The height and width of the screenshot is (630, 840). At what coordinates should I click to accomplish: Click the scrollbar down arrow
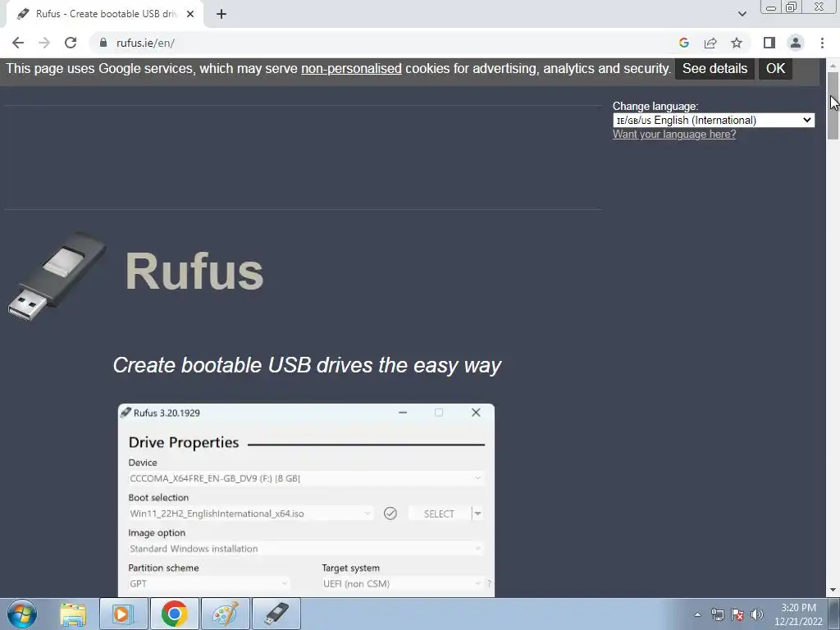click(833, 591)
